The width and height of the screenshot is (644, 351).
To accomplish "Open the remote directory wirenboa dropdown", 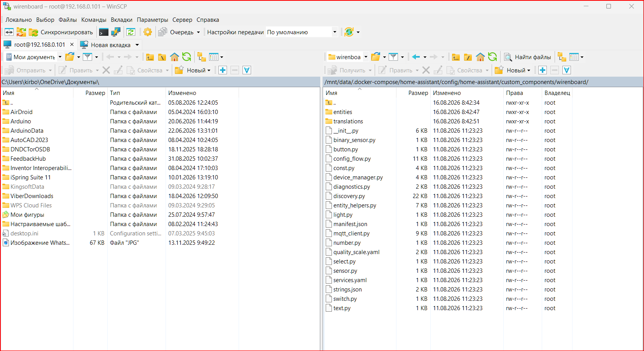I will point(366,57).
